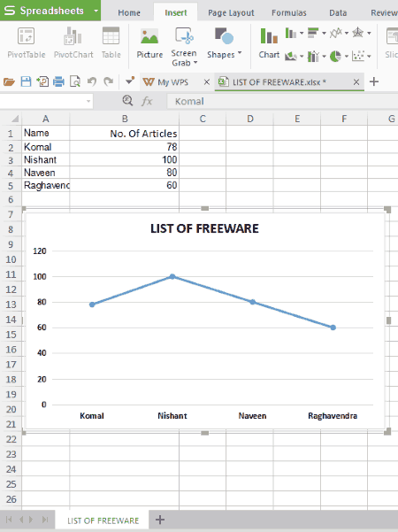The height and width of the screenshot is (532, 398).
Task: Go to the previous sheet arrow
Action: pos(21,520)
